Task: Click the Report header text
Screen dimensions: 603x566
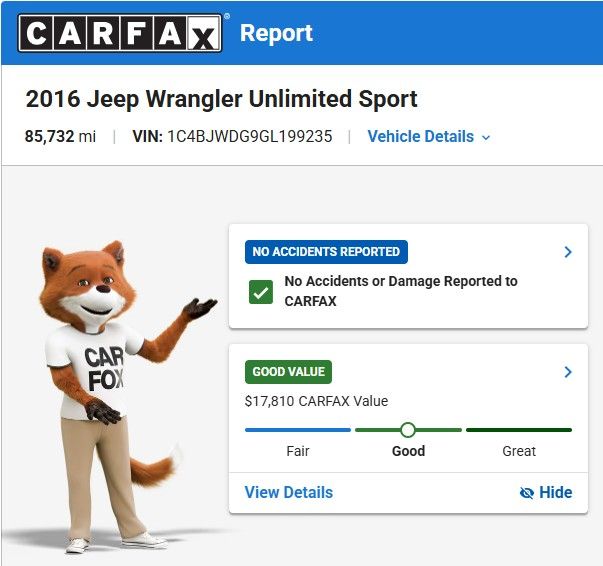Action: [276, 33]
